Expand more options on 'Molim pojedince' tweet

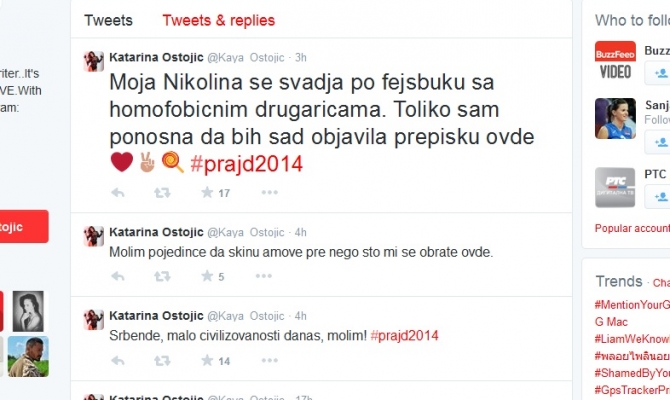(264, 276)
